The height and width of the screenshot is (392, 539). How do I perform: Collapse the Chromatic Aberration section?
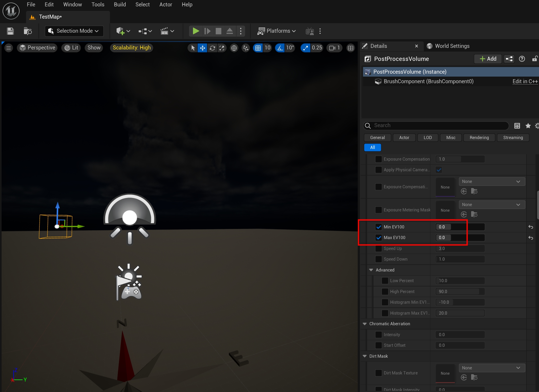coord(365,324)
